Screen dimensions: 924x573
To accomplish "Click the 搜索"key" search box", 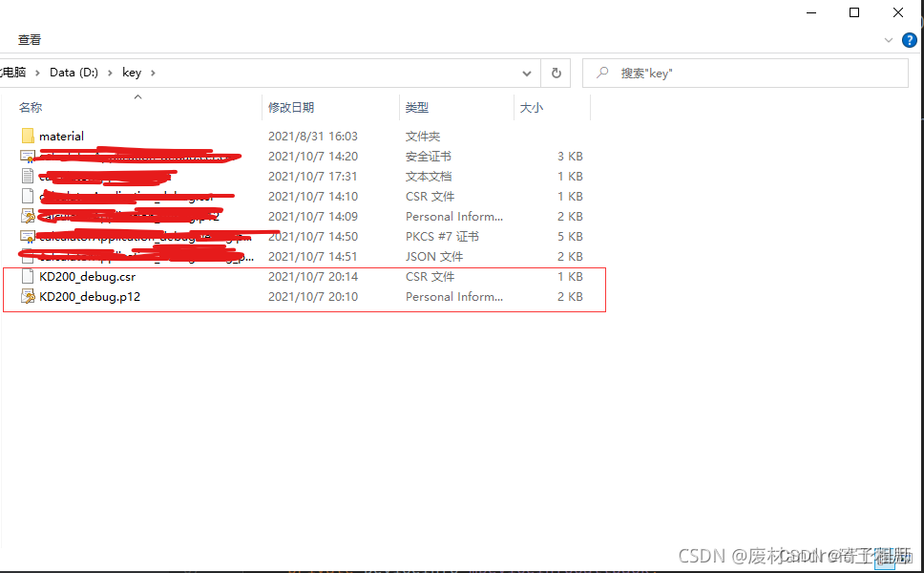I will (x=745, y=74).
